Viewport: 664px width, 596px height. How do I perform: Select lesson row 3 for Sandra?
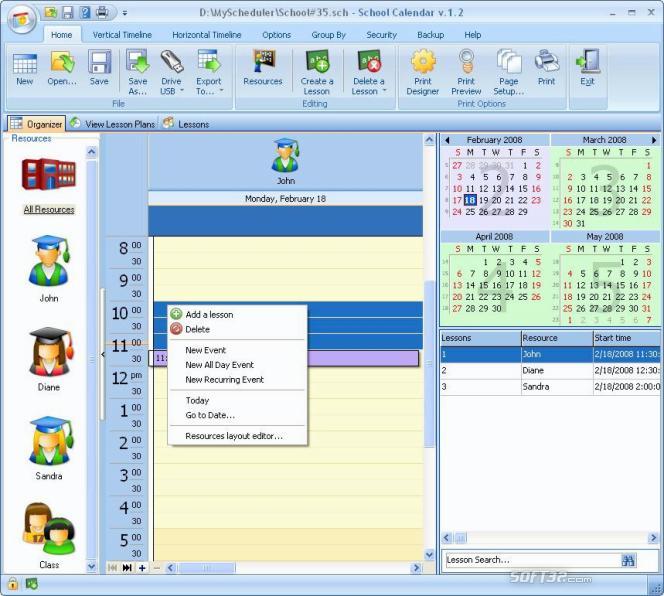(550, 386)
